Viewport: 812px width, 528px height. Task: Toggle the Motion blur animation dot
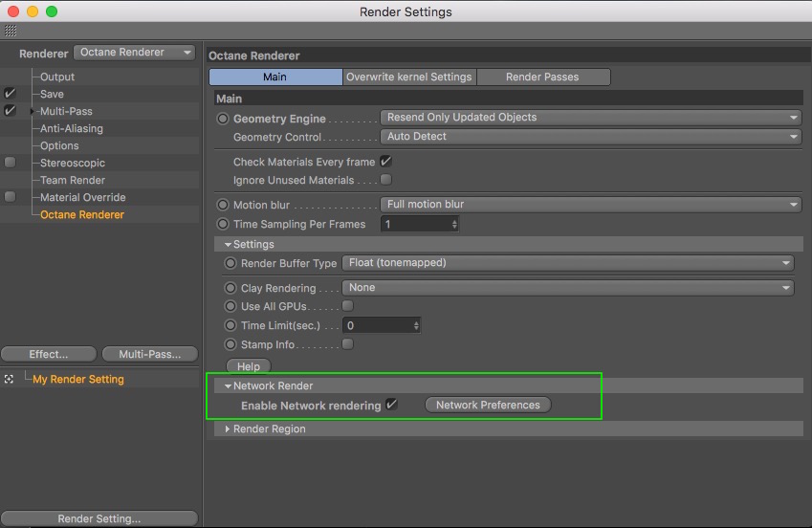coord(223,205)
